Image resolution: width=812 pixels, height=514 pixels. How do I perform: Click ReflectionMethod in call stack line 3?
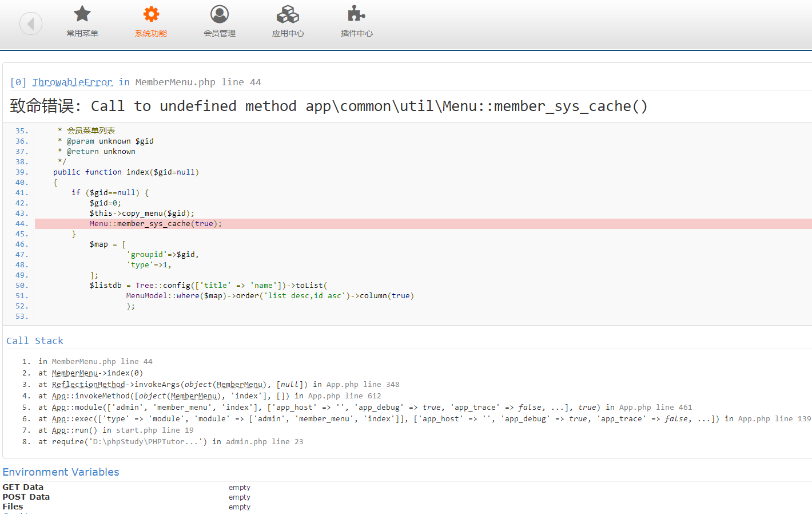pyautogui.click(x=88, y=385)
